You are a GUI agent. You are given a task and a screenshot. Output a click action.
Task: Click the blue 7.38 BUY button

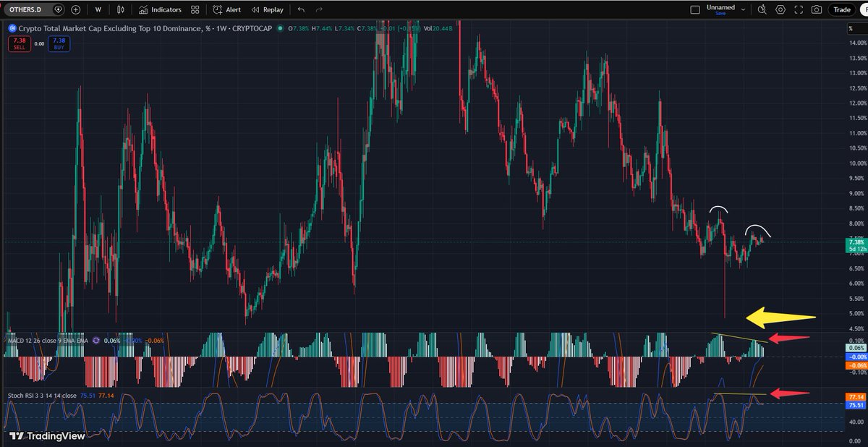[x=59, y=43]
